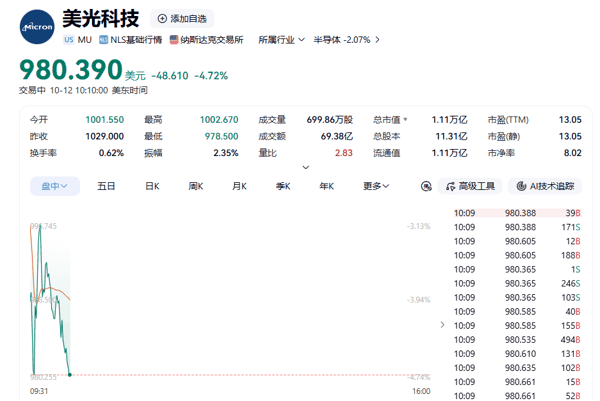The height and width of the screenshot is (401, 600).
Task: Open the 盘中 chart period dropdown
Action: point(55,186)
